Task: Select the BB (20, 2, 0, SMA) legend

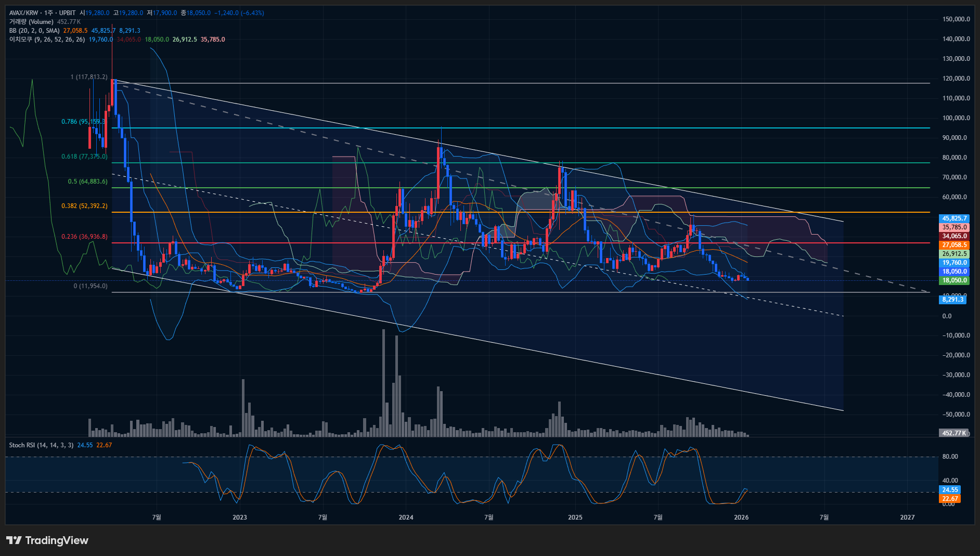Action: pos(34,31)
